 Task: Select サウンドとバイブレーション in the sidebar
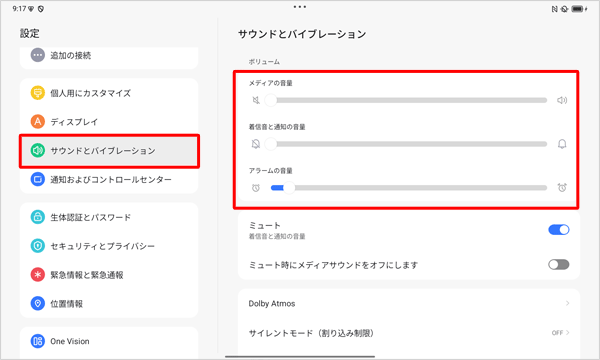point(109,151)
